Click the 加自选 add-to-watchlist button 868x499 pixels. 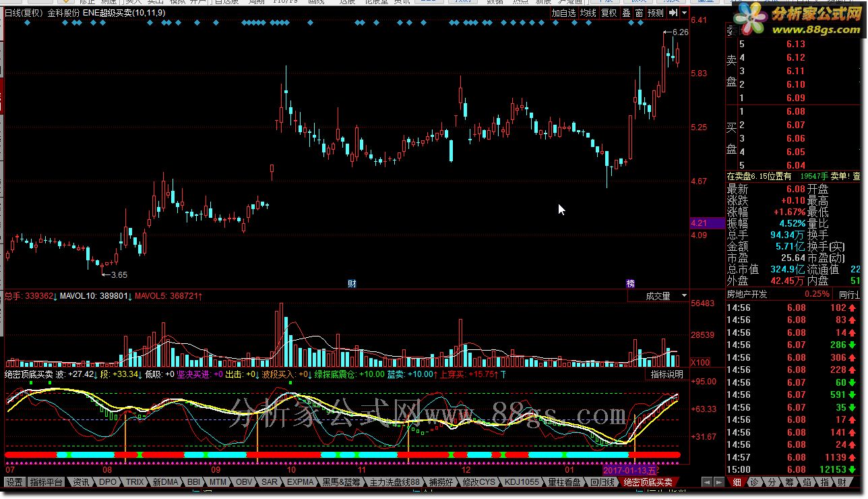[564, 12]
